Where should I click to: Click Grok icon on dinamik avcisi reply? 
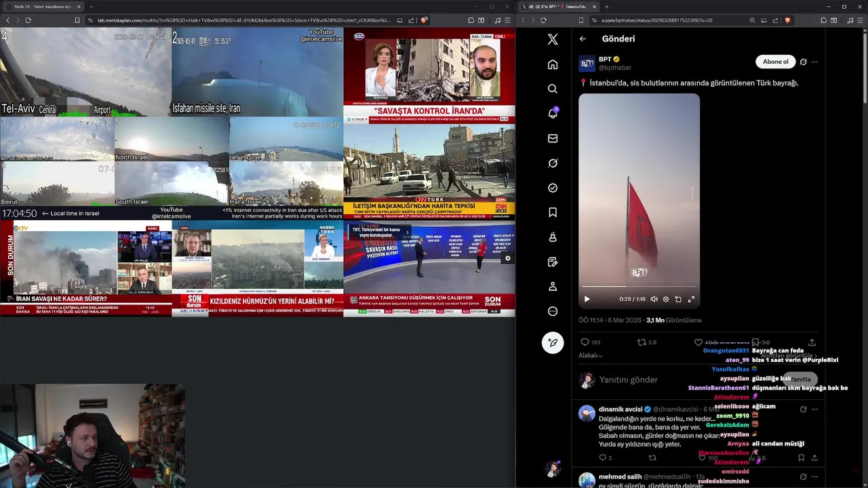pyautogui.click(x=803, y=409)
